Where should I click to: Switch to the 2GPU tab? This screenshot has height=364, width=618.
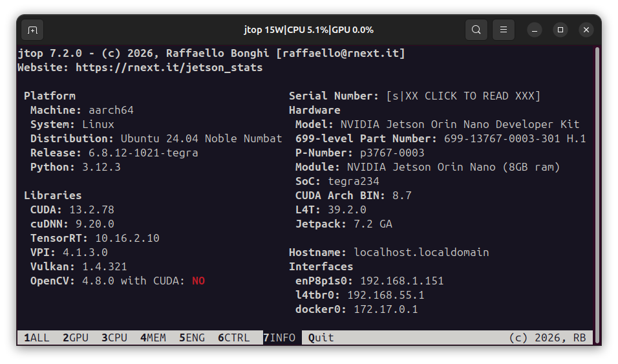click(x=75, y=338)
